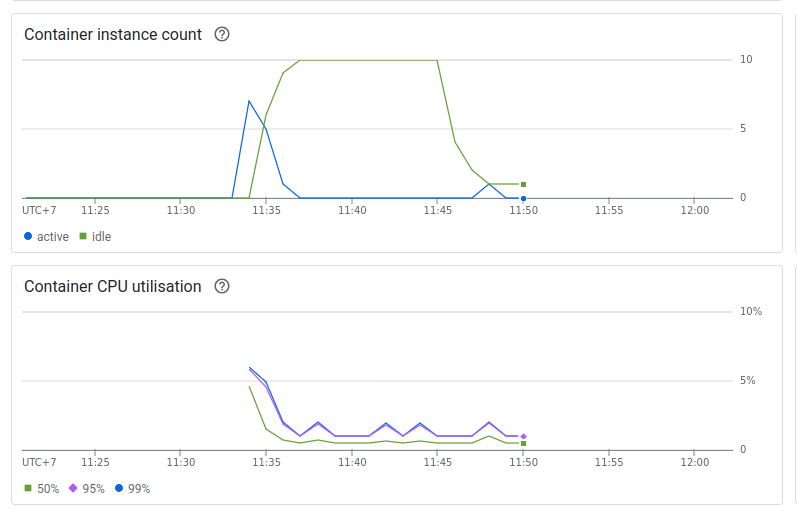Click 11:35 axis label on instance chart
797x516 pixels.
(x=266, y=211)
